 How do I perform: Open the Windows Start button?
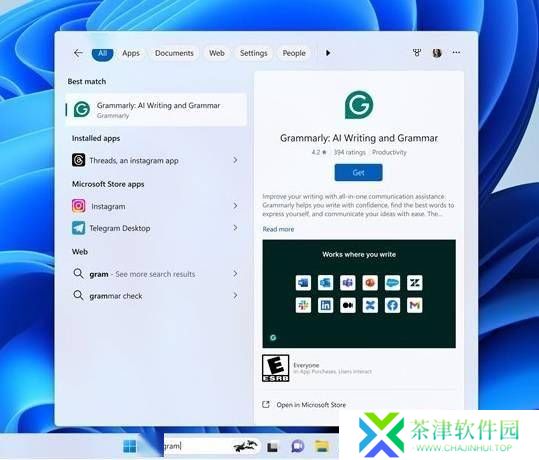coord(130,446)
